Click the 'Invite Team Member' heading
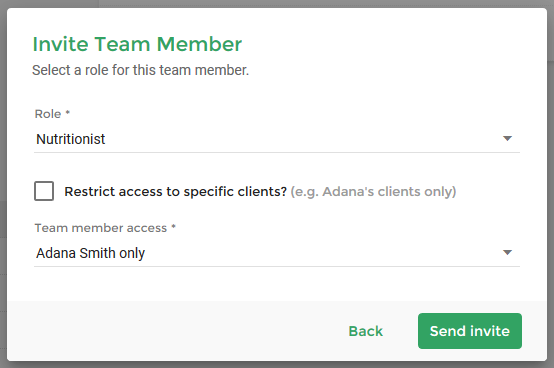554x368 pixels. pos(137,44)
